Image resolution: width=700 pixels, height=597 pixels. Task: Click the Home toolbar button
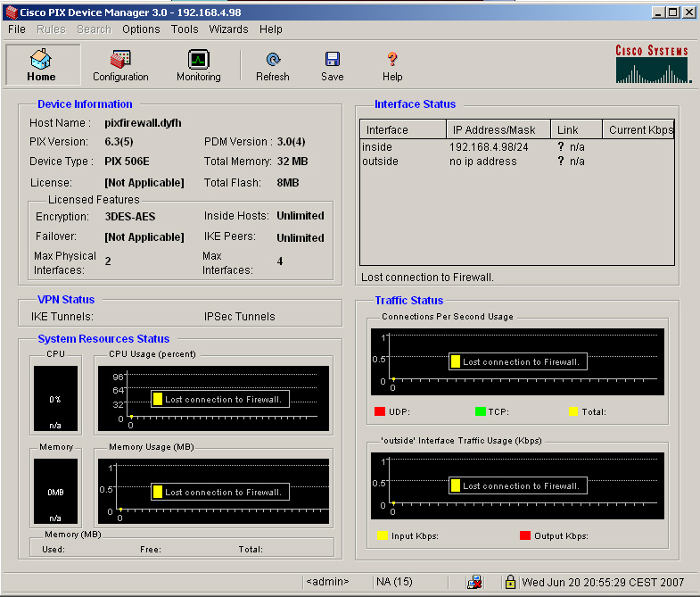pyautogui.click(x=41, y=65)
